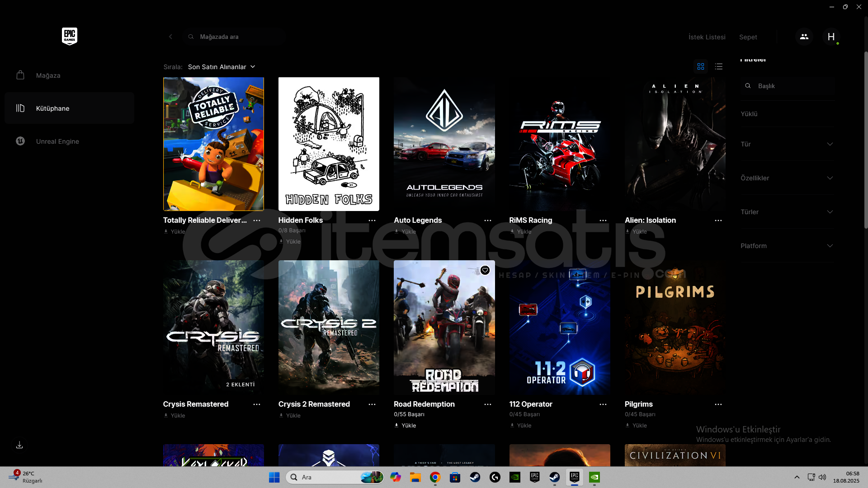The width and height of the screenshot is (868, 488).
Task: Open 112 Operator cover thumbnail
Action: pyautogui.click(x=560, y=328)
